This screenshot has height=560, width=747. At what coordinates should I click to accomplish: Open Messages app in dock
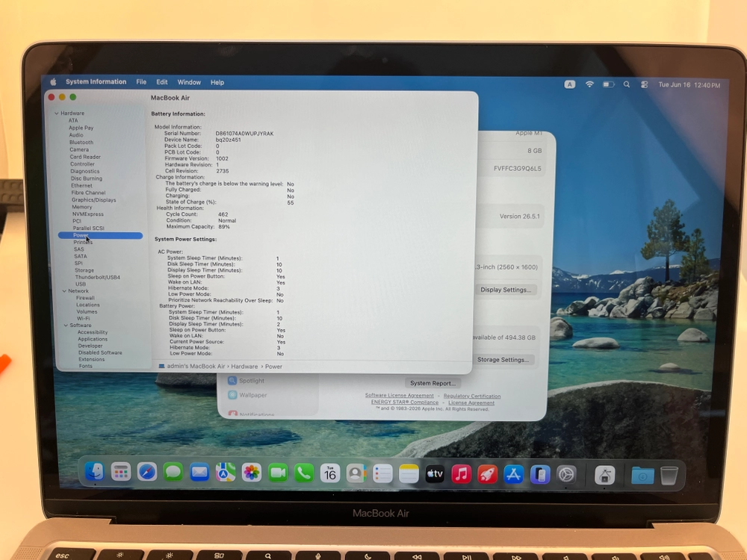(x=173, y=473)
